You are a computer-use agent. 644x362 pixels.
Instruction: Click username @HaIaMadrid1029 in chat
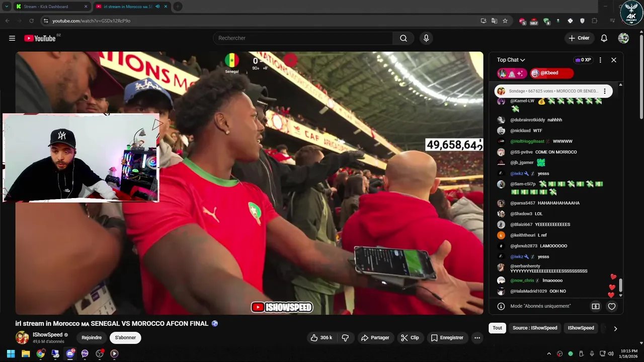tap(528, 292)
